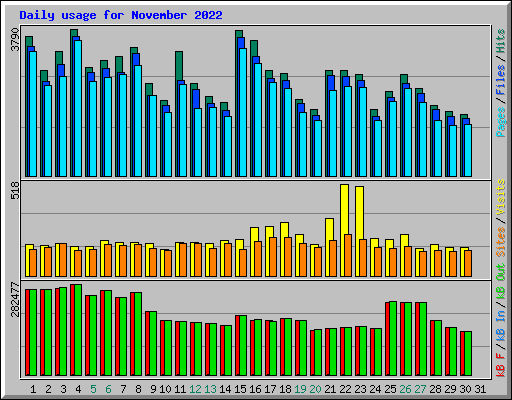Click the green kB Out bar for day 30
This screenshot has height=400, width=512.
(468, 353)
